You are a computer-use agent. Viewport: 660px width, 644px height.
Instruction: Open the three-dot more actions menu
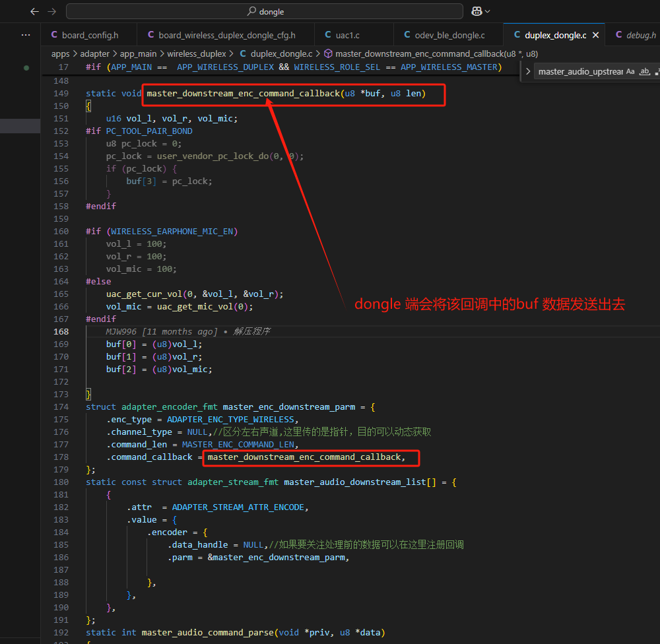click(26, 35)
